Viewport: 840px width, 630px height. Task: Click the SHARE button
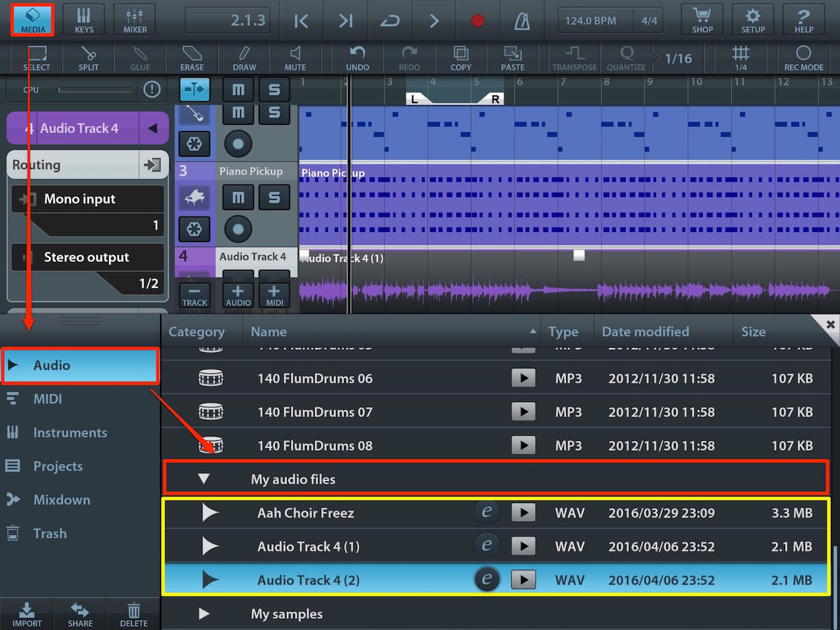click(x=80, y=614)
